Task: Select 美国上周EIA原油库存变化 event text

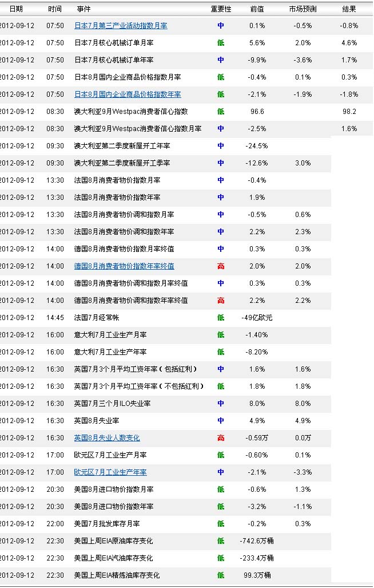Action: click(x=113, y=541)
